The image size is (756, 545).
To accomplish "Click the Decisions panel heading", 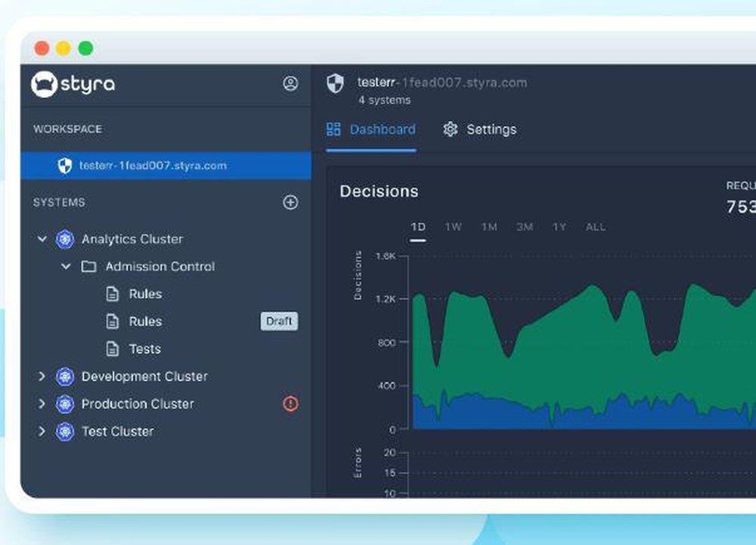I will [379, 191].
